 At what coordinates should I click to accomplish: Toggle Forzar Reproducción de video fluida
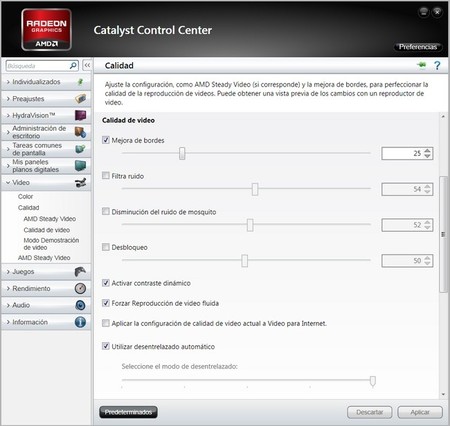click(x=106, y=303)
